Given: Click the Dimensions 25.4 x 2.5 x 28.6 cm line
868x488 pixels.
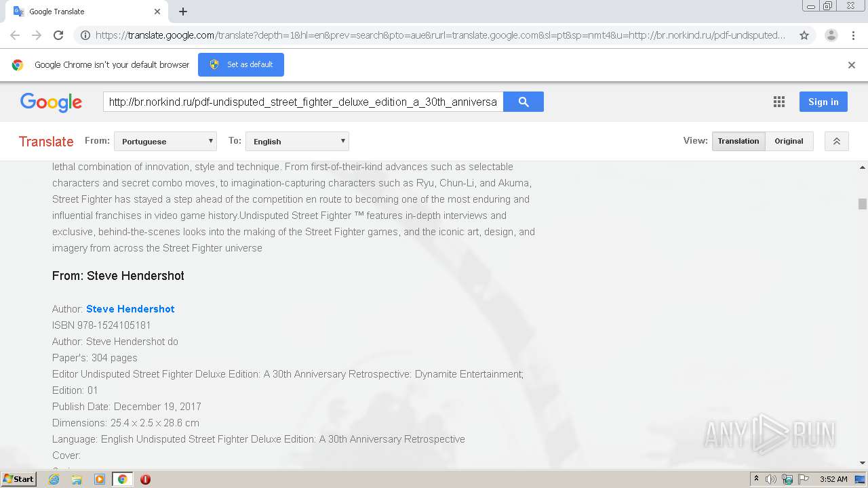Looking at the screenshot, I should 125,423.
